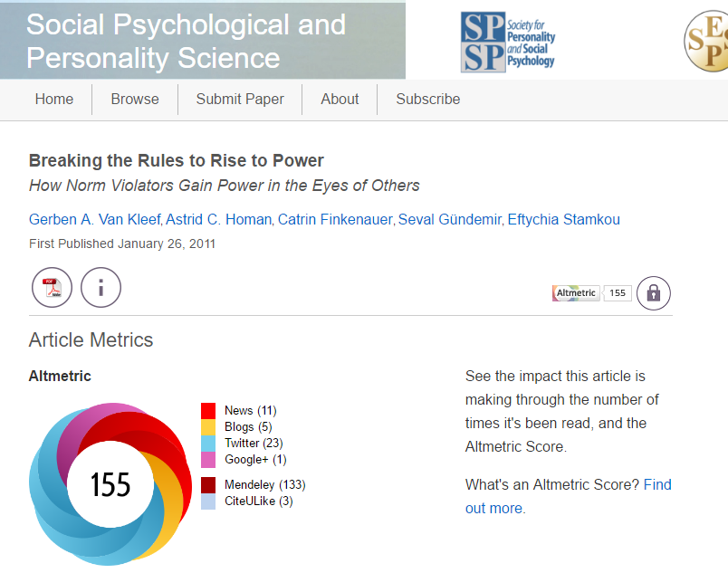This screenshot has width=728, height=573.
Task: Click the red News color swatch
Action: pos(208,411)
